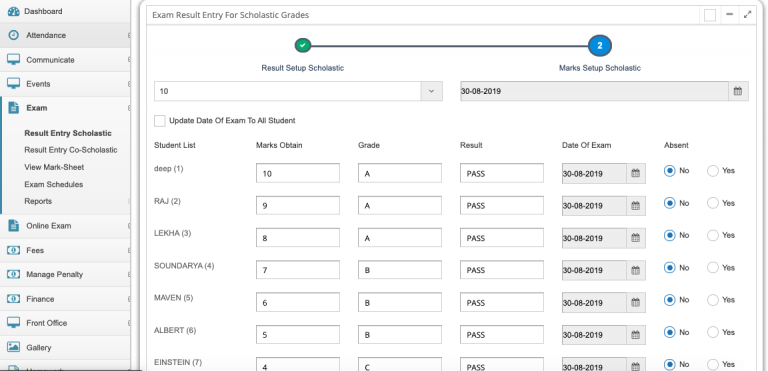Go to the Exam Schedules link

pyautogui.click(x=53, y=184)
